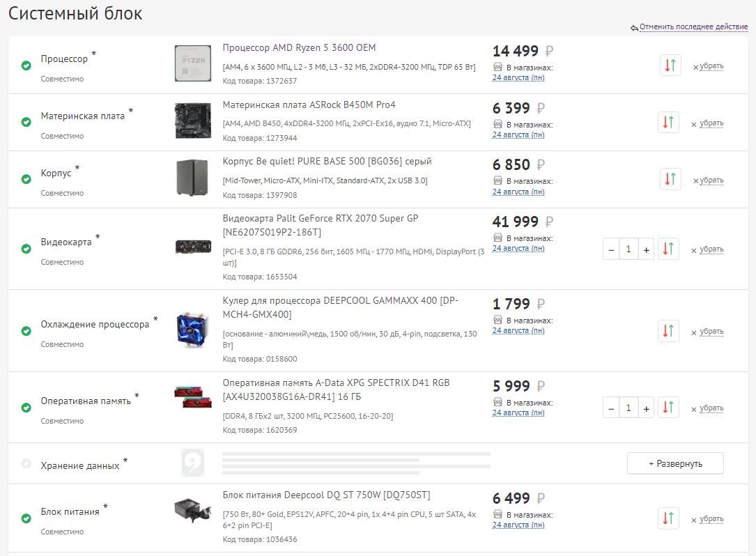Click green compatibility checkmark for Процессор
The height and width of the screenshot is (556, 756).
click(x=26, y=65)
